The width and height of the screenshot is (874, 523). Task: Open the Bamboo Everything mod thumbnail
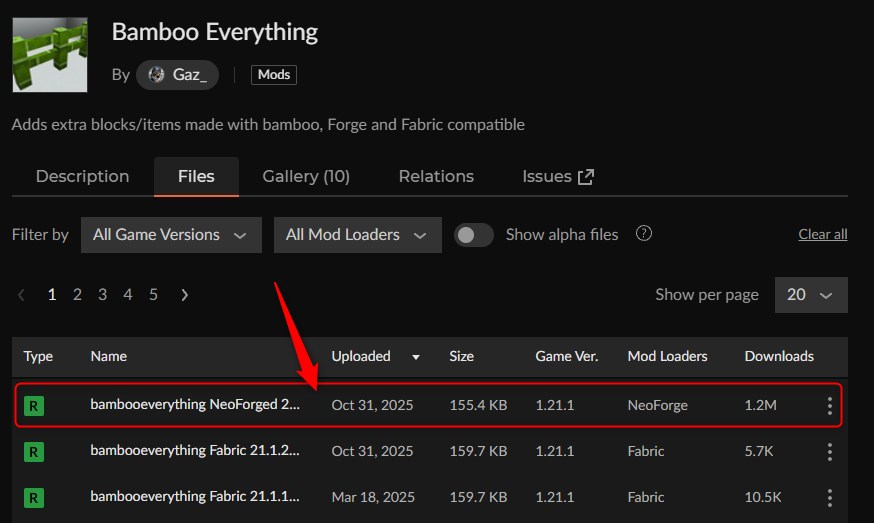coord(50,55)
